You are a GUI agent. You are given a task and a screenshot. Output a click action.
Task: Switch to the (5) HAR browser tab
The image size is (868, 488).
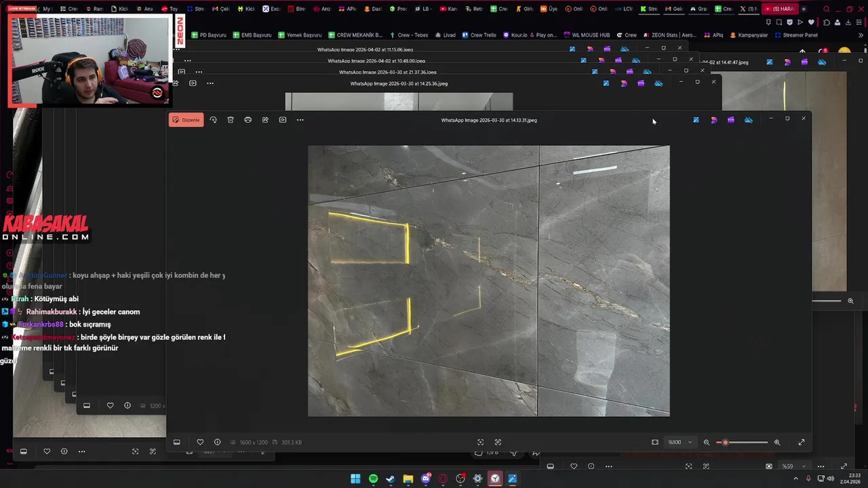pyautogui.click(x=778, y=9)
